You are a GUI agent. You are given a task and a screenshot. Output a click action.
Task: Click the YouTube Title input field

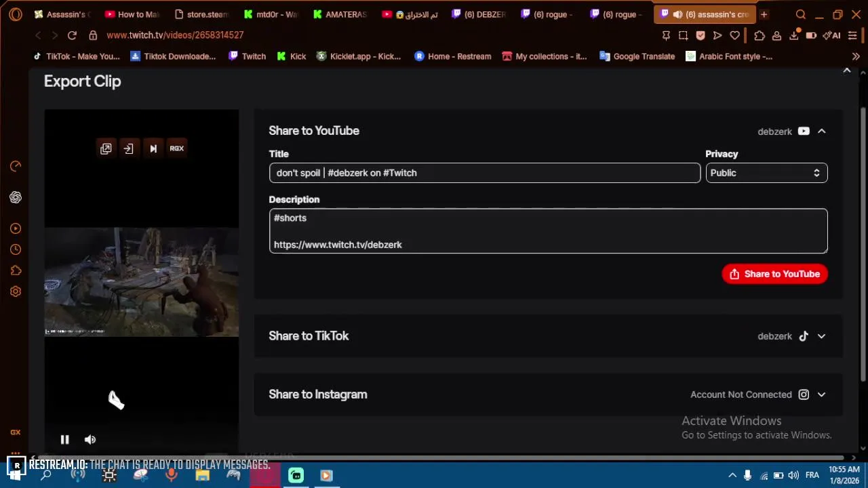(485, 173)
